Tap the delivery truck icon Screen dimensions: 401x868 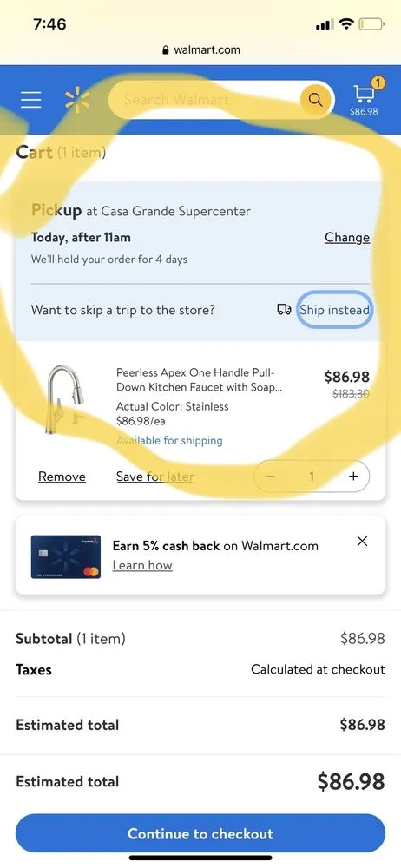(x=284, y=310)
